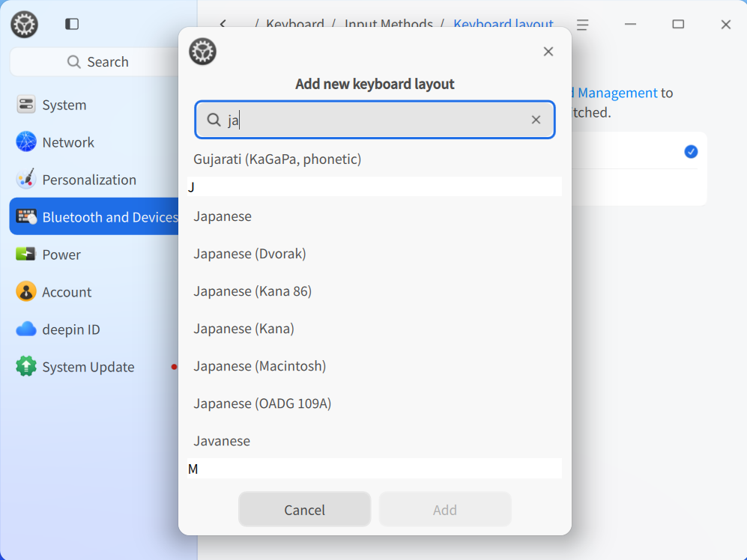Click the Add button

coord(445,510)
